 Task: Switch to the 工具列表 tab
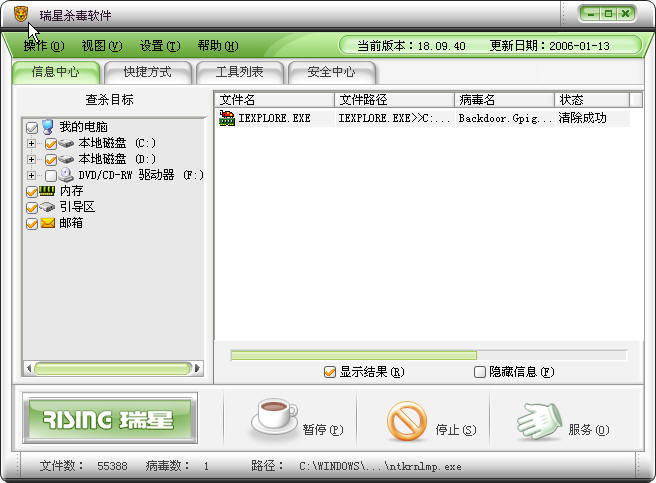pos(240,72)
